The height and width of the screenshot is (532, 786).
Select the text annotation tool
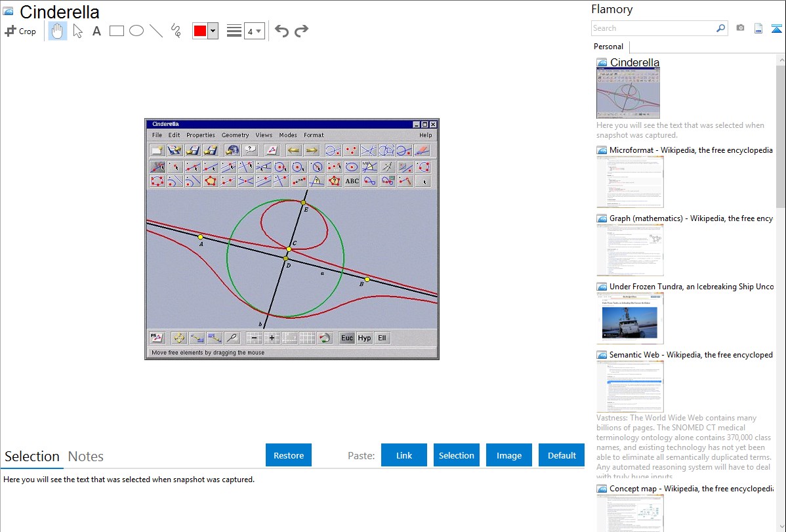pos(96,31)
